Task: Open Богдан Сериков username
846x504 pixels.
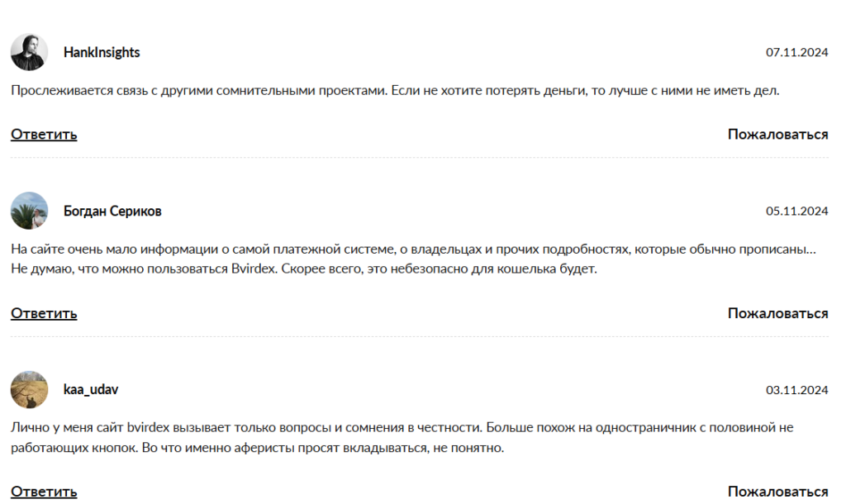Action: pyautogui.click(x=113, y=211)
